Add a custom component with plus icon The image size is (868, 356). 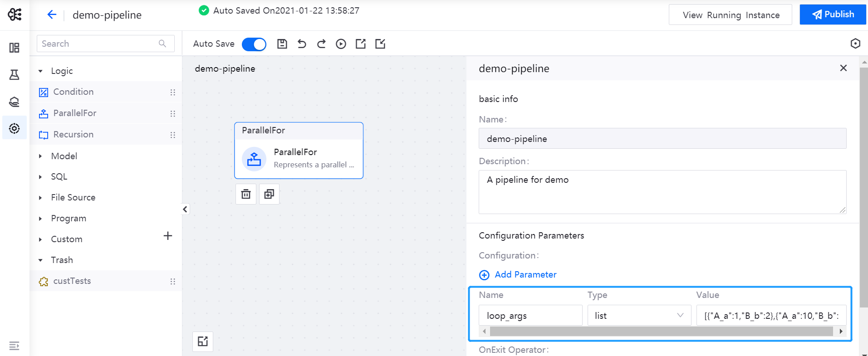click(x=168, y=236)
